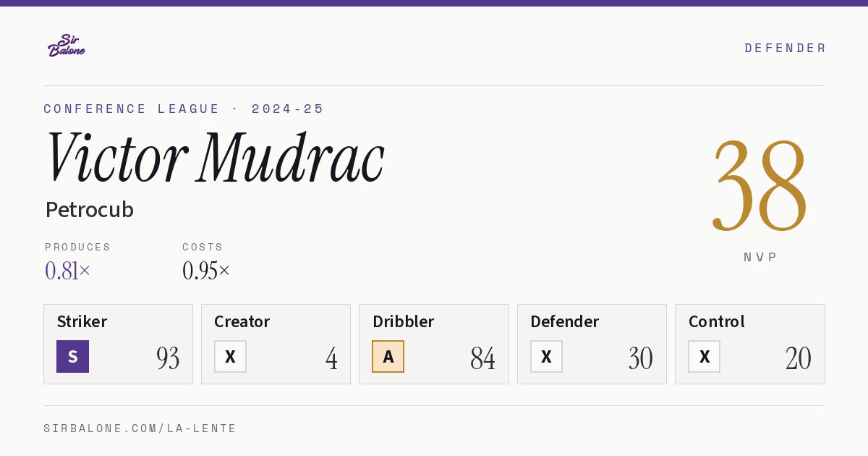Click the X grade badge under Defender
Screen dimensions: 868x456
point(546,356)
